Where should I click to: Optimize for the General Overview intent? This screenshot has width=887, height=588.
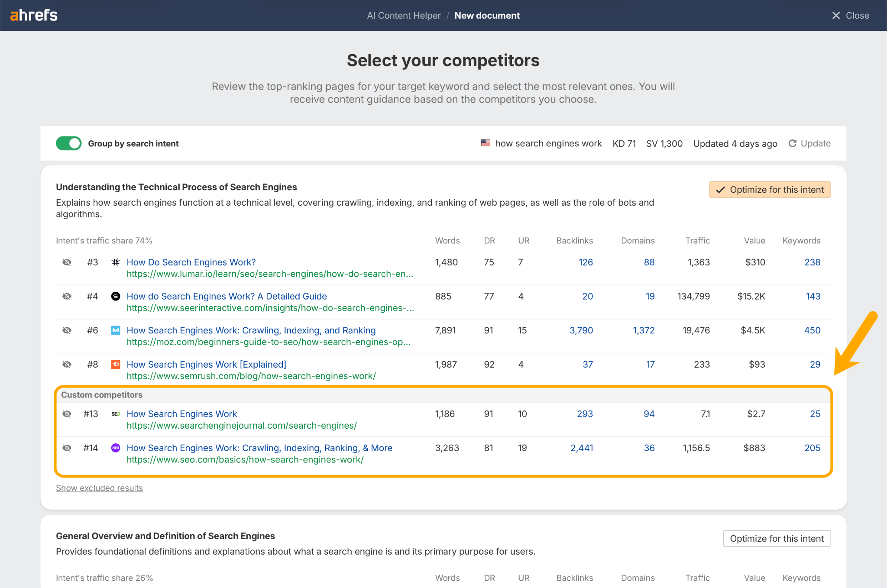[777, 538]
